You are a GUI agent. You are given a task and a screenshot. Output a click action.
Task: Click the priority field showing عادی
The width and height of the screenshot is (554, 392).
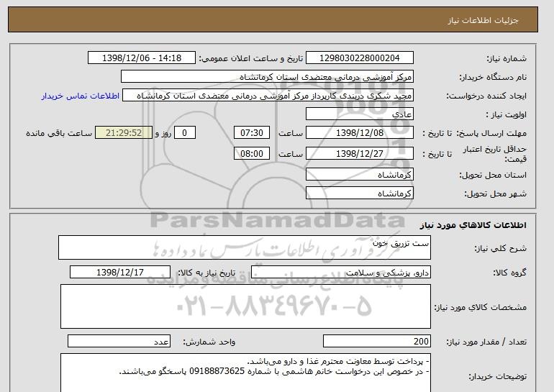click(359, 114)
